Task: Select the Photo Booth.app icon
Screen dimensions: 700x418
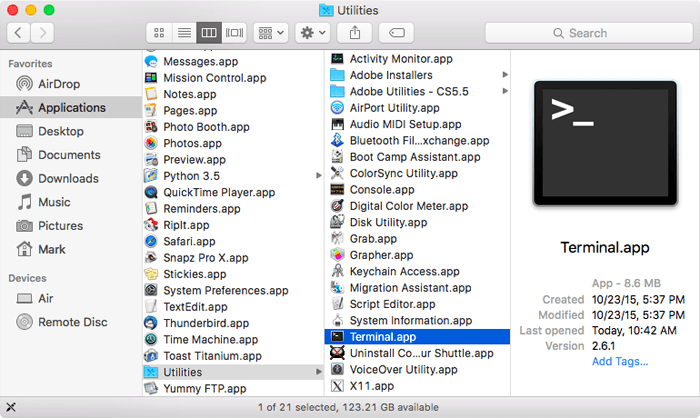Action: tap(151, 127)
